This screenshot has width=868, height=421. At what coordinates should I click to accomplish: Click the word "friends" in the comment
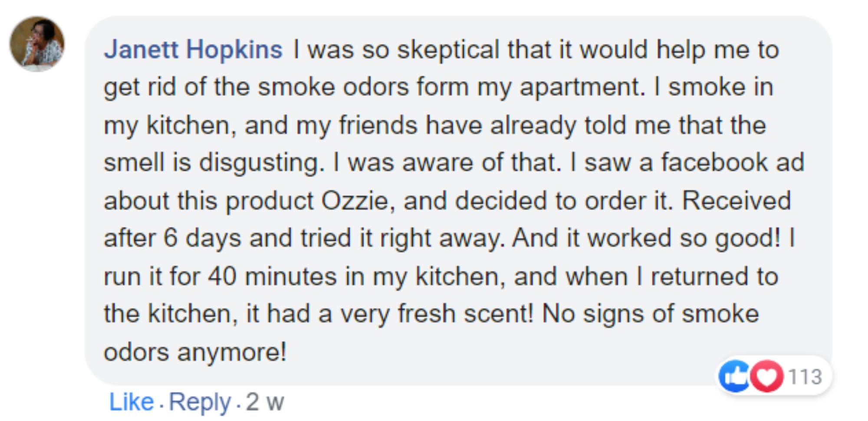[x=378, y=125]
